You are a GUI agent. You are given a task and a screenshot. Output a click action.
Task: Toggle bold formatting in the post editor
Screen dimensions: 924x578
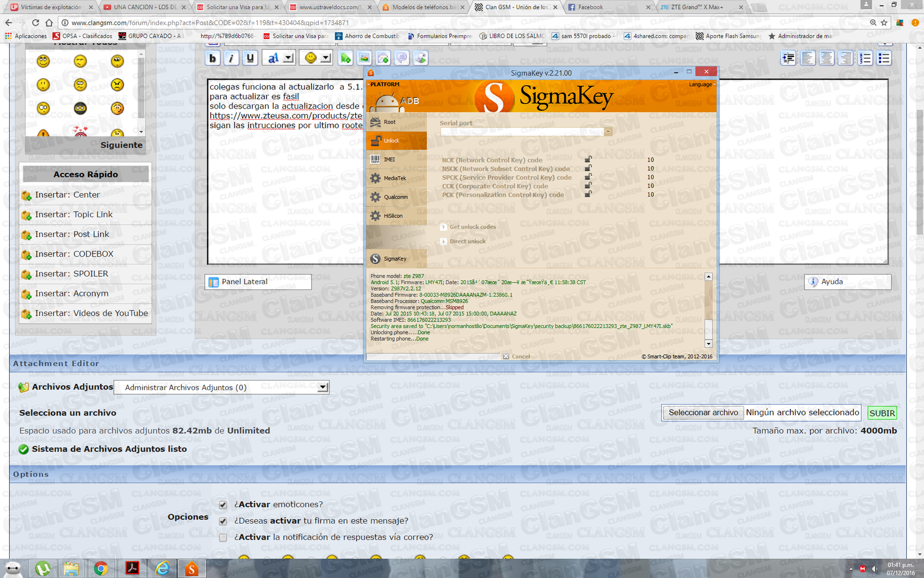(212, 58)
